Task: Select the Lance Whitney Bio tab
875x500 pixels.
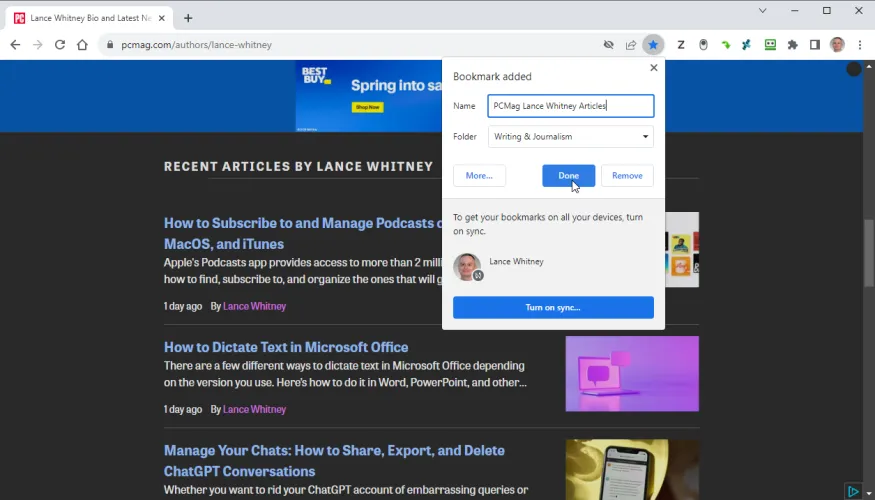Action: coord(88,18)
